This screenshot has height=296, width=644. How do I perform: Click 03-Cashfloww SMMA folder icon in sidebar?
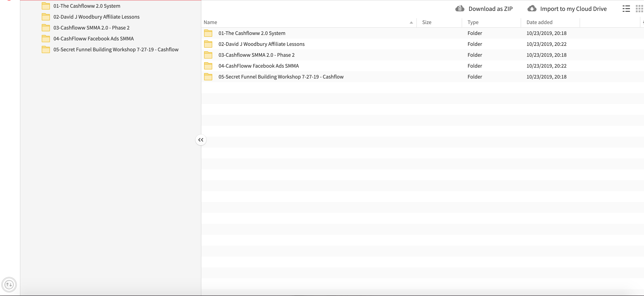(x=46, y=28)
